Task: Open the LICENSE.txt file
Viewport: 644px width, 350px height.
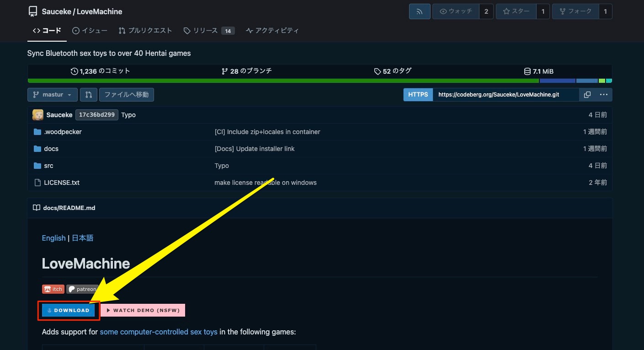Action: [62, 183]
